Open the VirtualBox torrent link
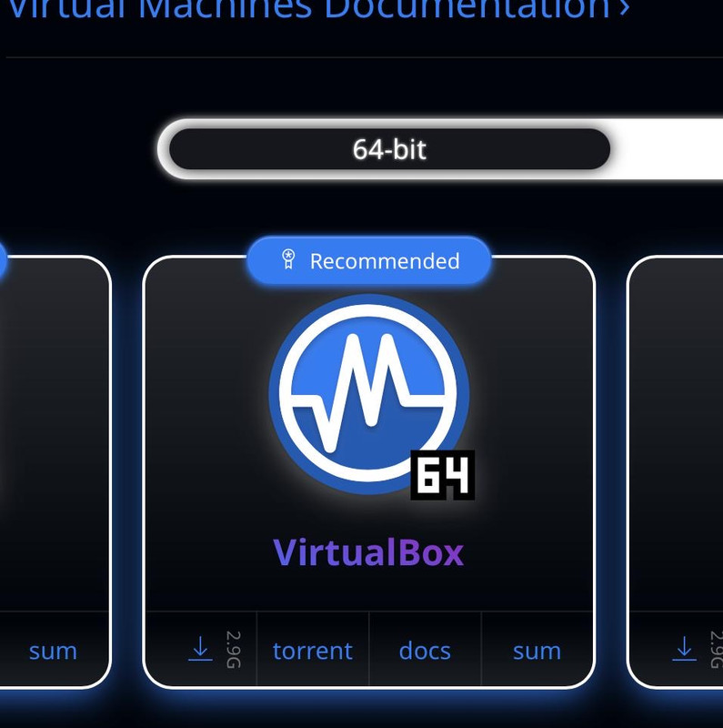The height and width of the screenshot is (728, 723). 313,651
